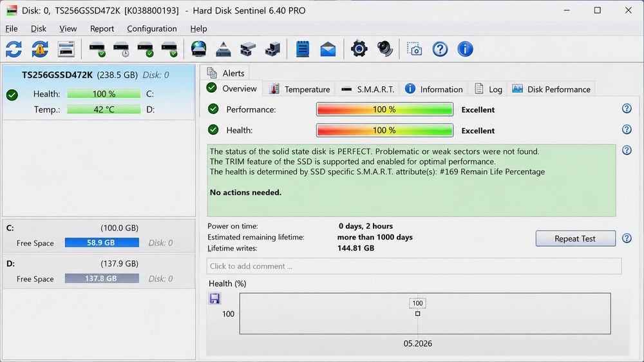Click the Lifetime writes value 144.81 GB
Image resolution: width=644 pixels, height=362 pixels.
(x=355, y=248)
